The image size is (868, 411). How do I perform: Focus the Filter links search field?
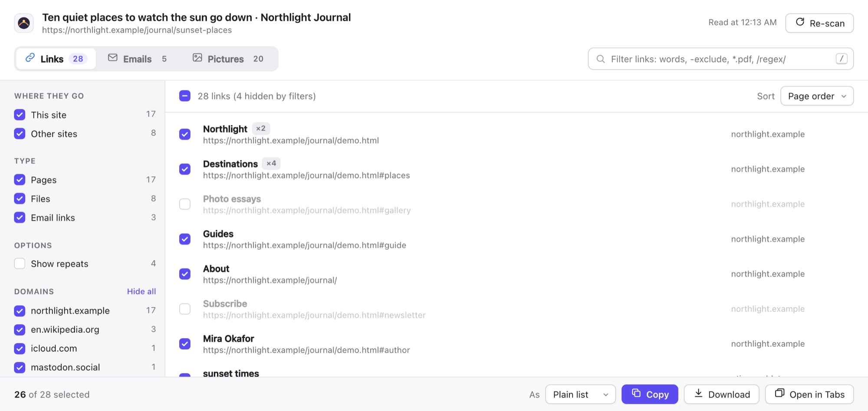(x=721, y=59)
